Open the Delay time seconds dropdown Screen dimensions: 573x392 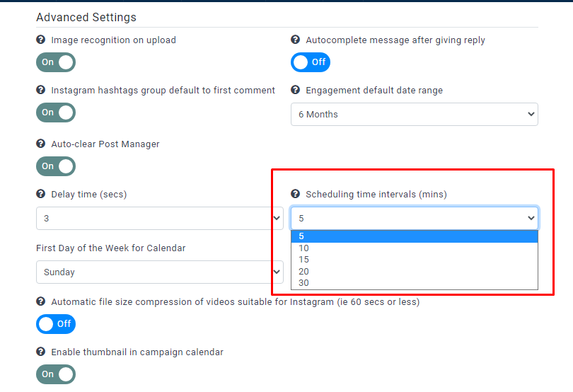click(159, 219)
